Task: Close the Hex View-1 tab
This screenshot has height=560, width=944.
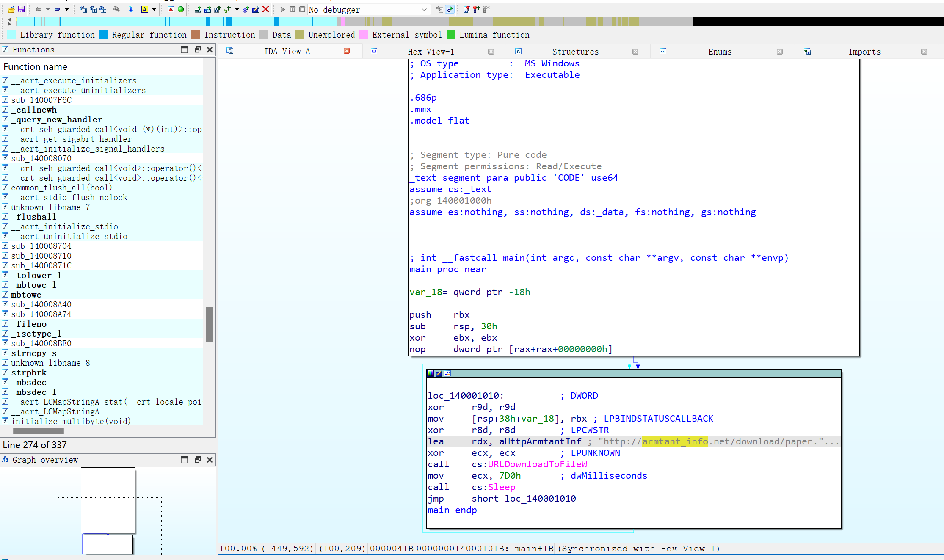Action: coord(491,52)
